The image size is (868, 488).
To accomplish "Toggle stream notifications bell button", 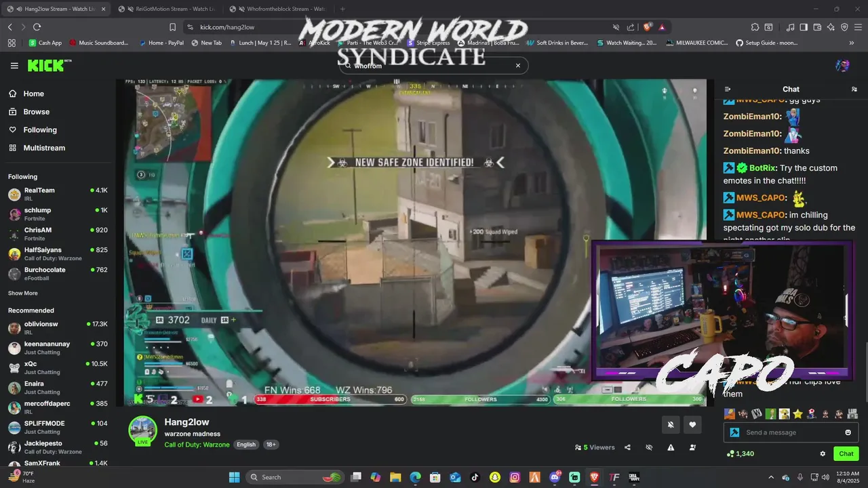I will pyautogui.click(x=671, y=425).
